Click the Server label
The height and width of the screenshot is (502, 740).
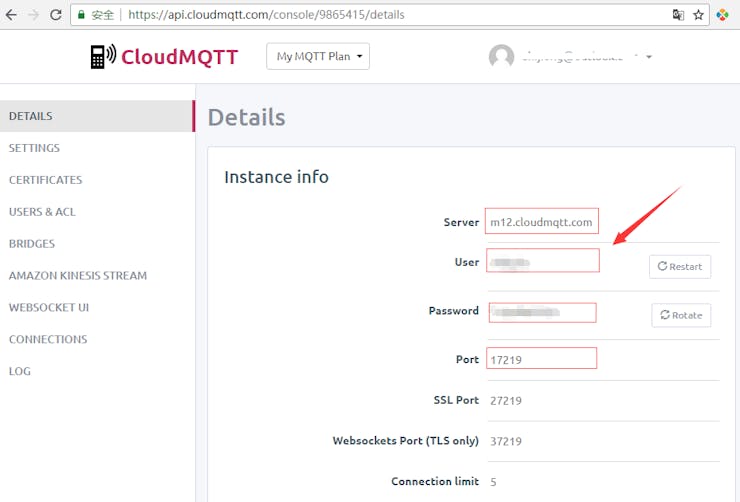pyautogui.click(x=461, y=222)
